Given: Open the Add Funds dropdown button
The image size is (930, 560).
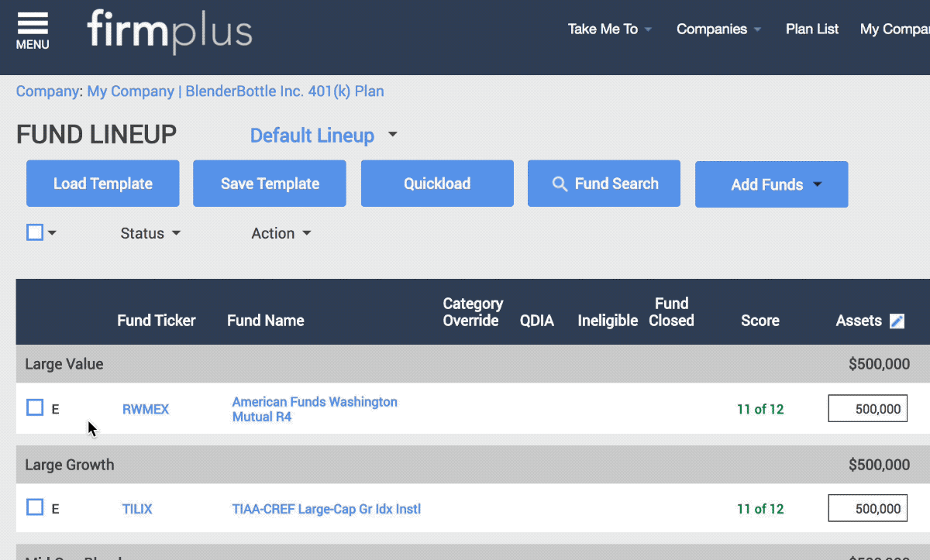Looking at the screenshot, I should [x=771, y=184].
